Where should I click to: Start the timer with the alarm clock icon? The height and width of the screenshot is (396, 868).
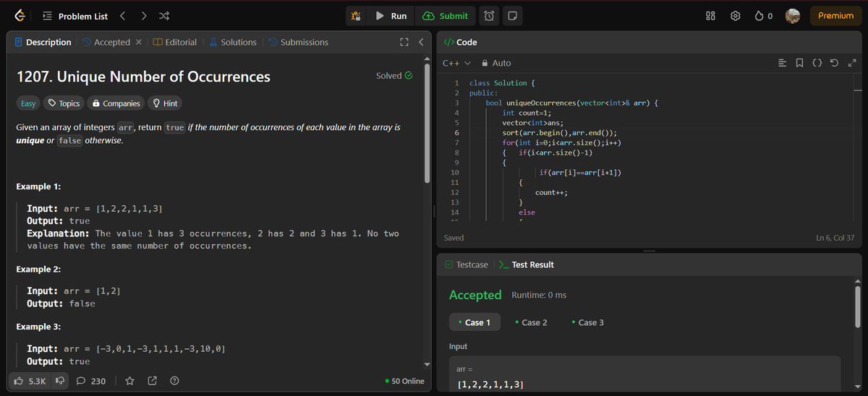489,16
